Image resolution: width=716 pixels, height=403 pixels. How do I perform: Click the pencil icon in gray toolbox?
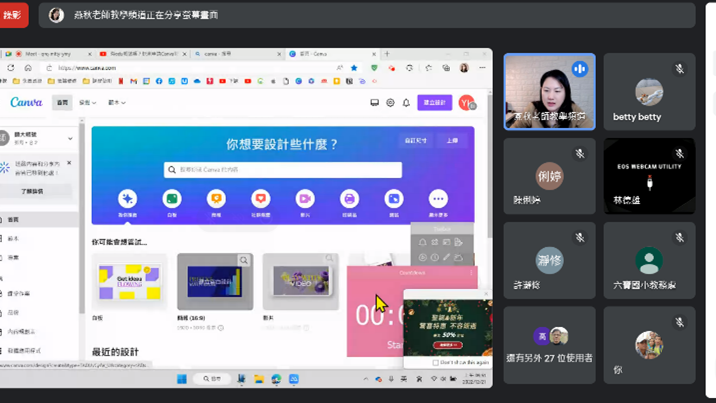point(447,257)
